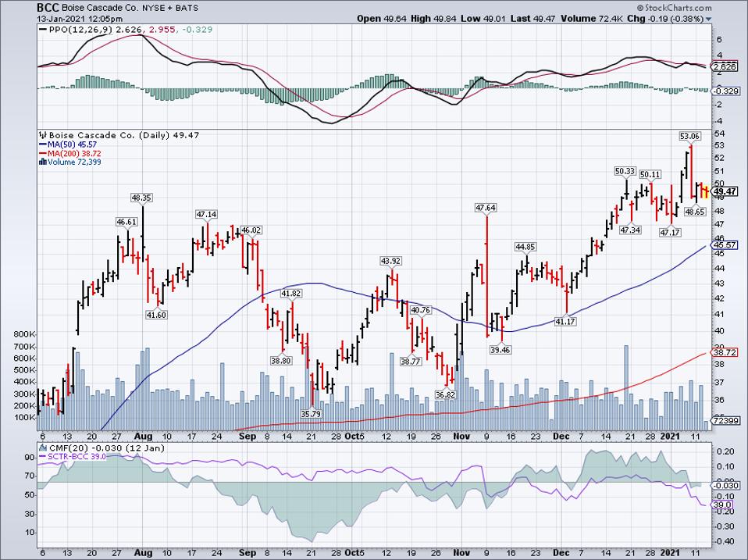748x560 pixels.
Task: Click the 38.77 price label
Action: click(410, 361)
